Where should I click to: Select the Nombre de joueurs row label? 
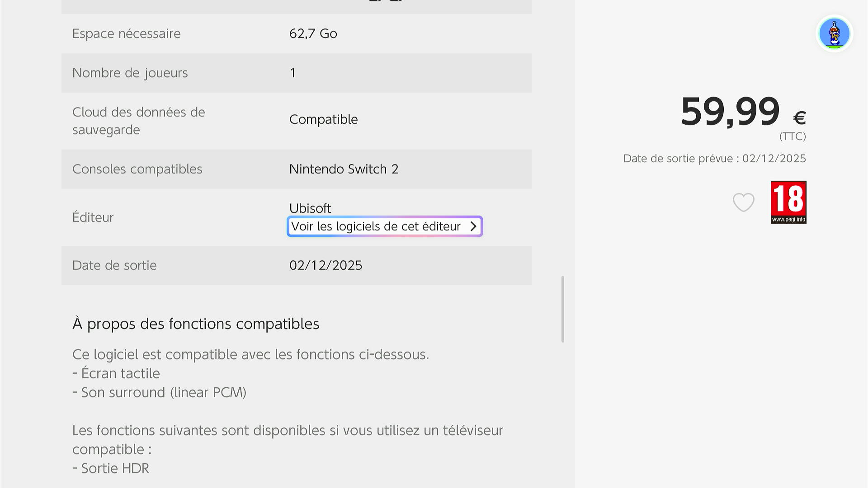pos(130,73)
